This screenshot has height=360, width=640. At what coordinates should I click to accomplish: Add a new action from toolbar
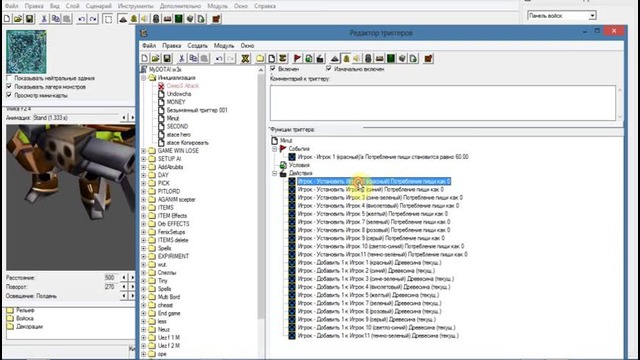coord(320,59)
